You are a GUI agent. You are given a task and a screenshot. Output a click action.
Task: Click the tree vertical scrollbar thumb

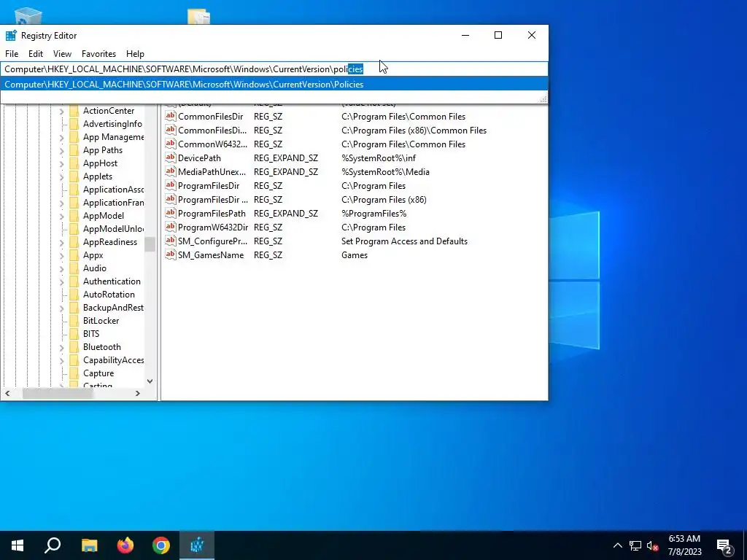pos(150,244)
